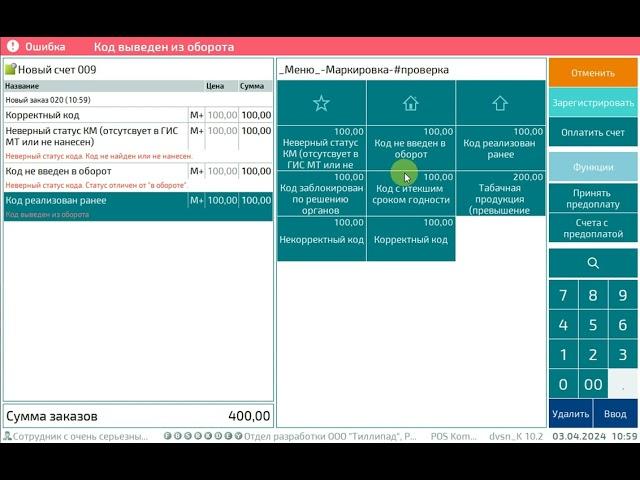Image resolution: width=640 pixels, height=480 pixels.
Task: Click employee name in status bar
Action: [x=80, y=436]
